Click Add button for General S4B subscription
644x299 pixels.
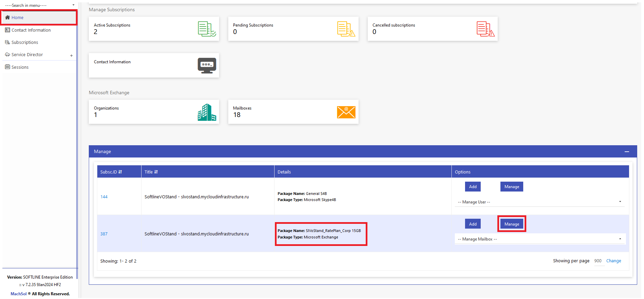[473, 186]
